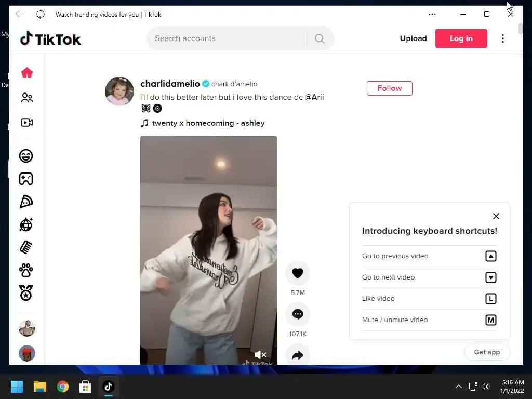The width and height of the screenshot is (532, 399).
Task: Open Microsoft Store from taskbar
Action: coord(86,387)
